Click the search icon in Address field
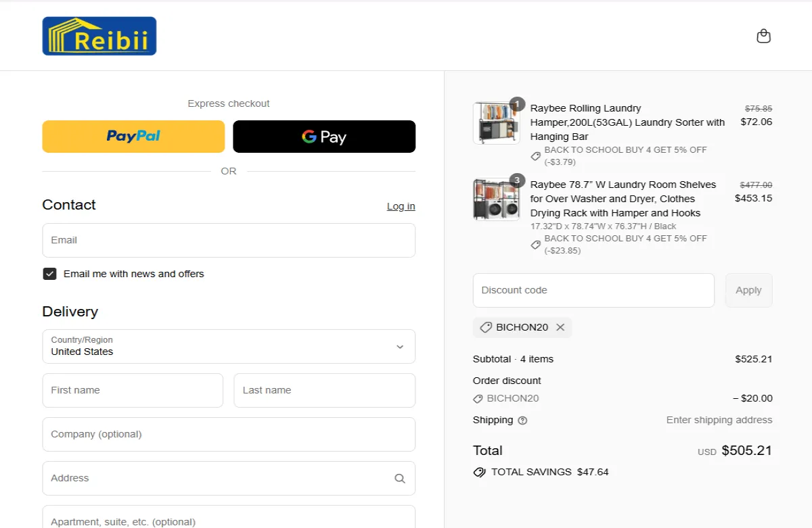Screen dimensions: 812x528 coord(400,479)
